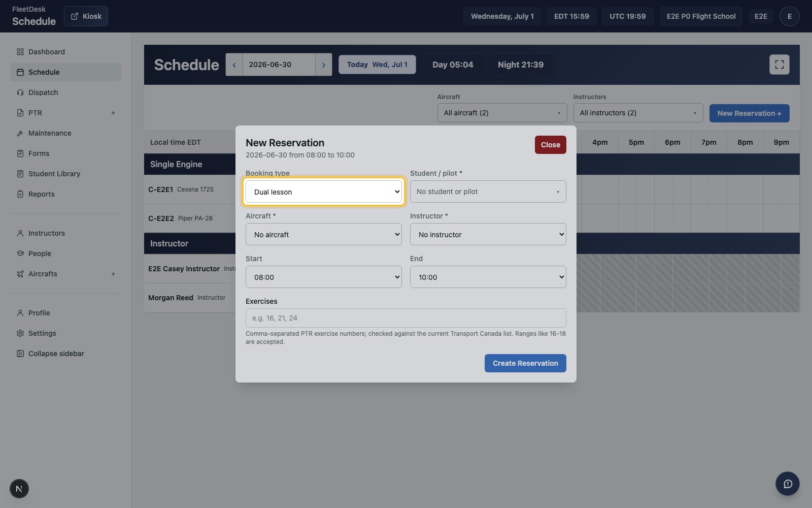Click the People graduation cap icon
This screenshot has width=812, height=508.
pyautogui.click(x=20, y=253)
